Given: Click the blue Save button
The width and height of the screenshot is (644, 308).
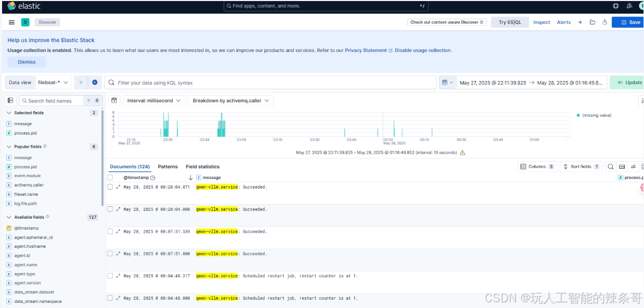Looking at the screenshot, I should pyautogui.click(x=629, y=22).
